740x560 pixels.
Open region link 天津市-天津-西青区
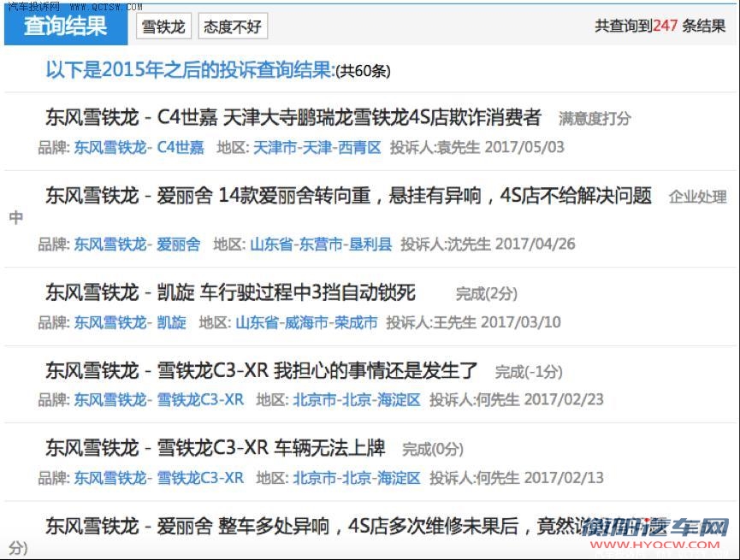[x=317, y=148]
